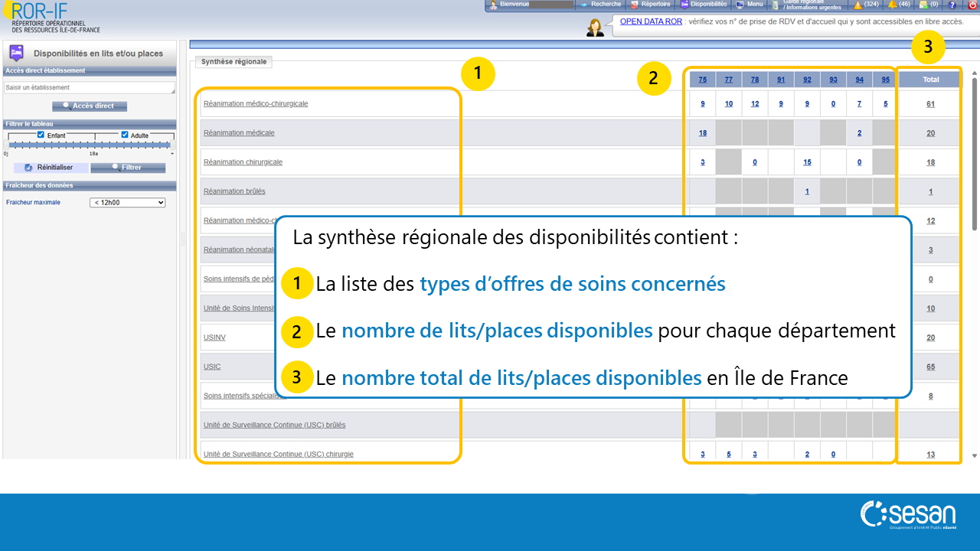
Task: Click the warning triangle alerts icon
Action: pos(858,5)
